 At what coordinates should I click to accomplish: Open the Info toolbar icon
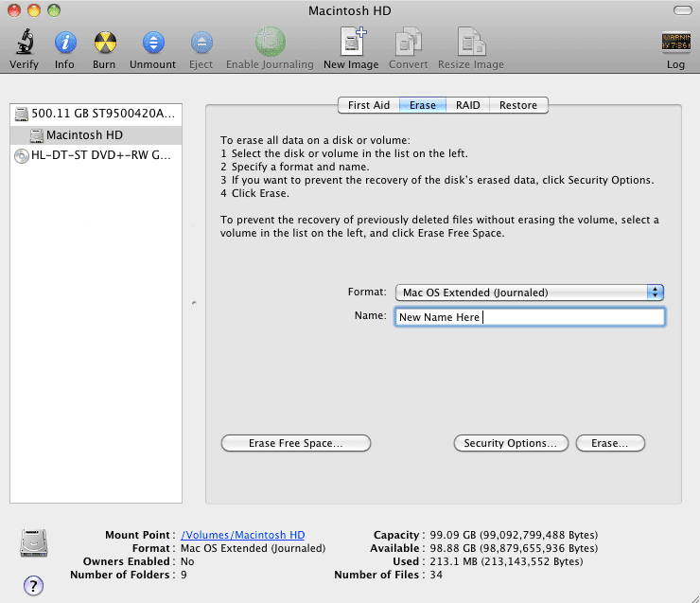pyautogui.click(x=64, y=43)
